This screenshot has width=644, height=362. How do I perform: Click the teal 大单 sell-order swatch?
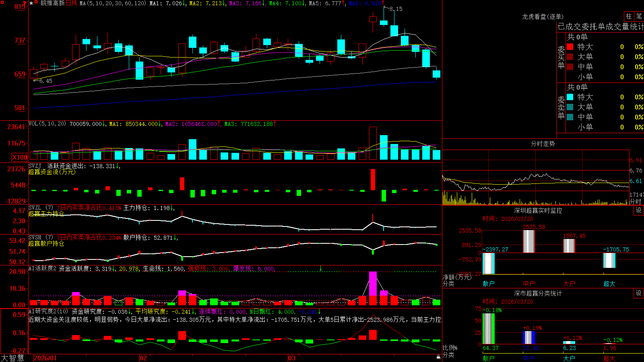tap(570, 107)
